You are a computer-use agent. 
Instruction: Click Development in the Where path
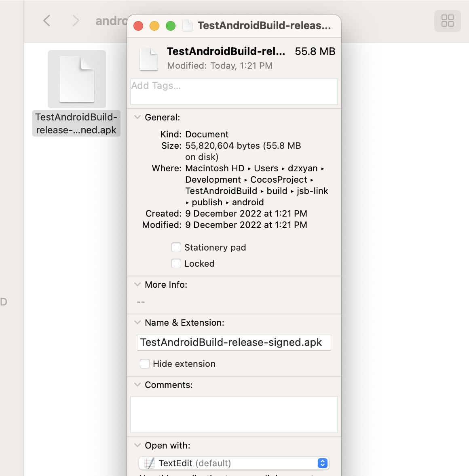(213, 179)
